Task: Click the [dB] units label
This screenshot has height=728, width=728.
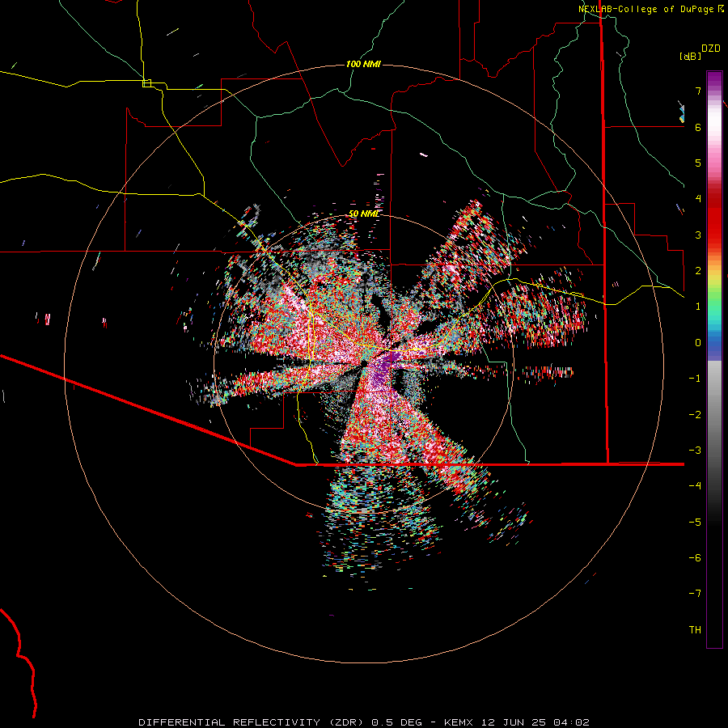Action: (691, 56)
